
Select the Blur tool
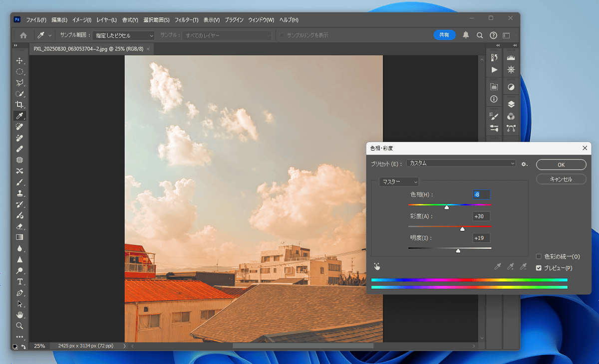click(x=20, y=248)
